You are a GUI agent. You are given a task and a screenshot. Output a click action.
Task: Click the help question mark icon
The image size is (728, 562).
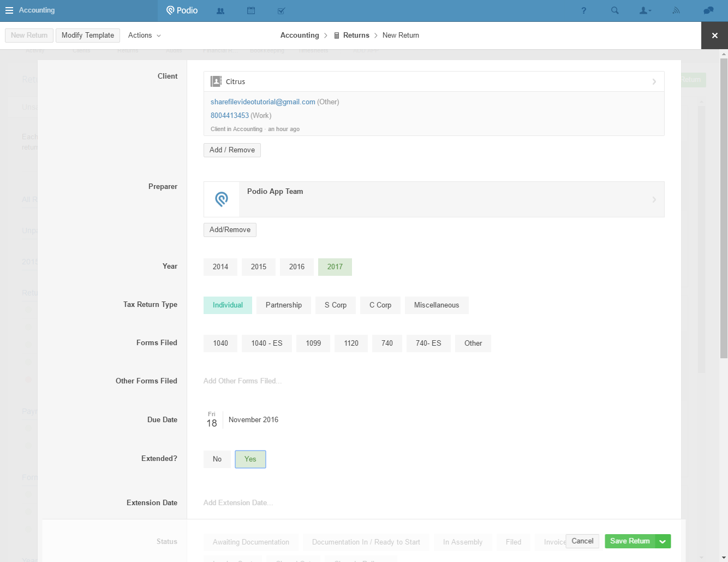point(583,10)
